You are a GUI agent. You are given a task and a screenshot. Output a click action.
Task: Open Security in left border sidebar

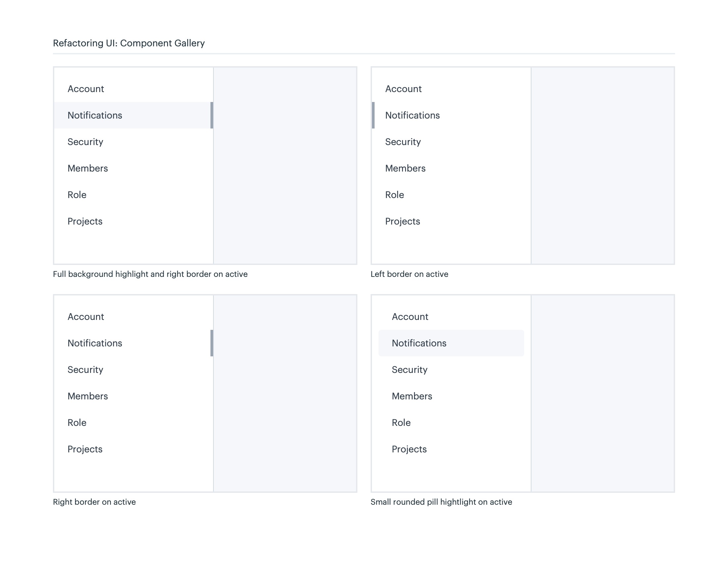(x=403, y=142)
